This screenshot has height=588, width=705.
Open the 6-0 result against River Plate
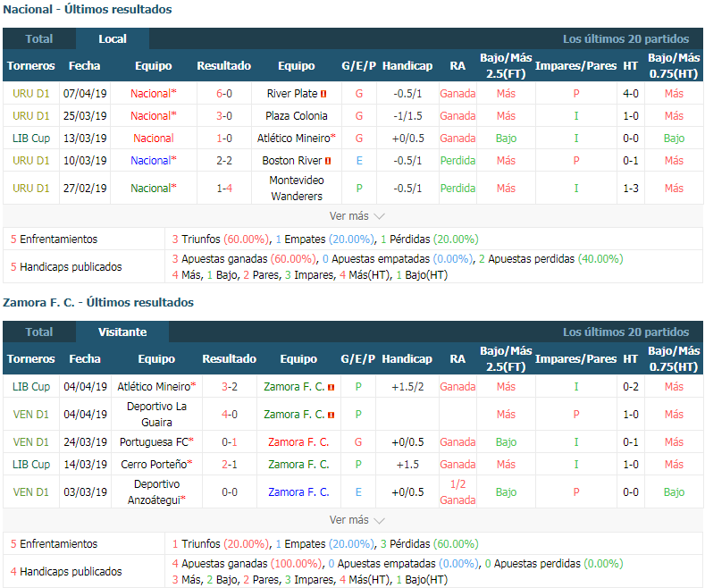click(x=224, y=94)
